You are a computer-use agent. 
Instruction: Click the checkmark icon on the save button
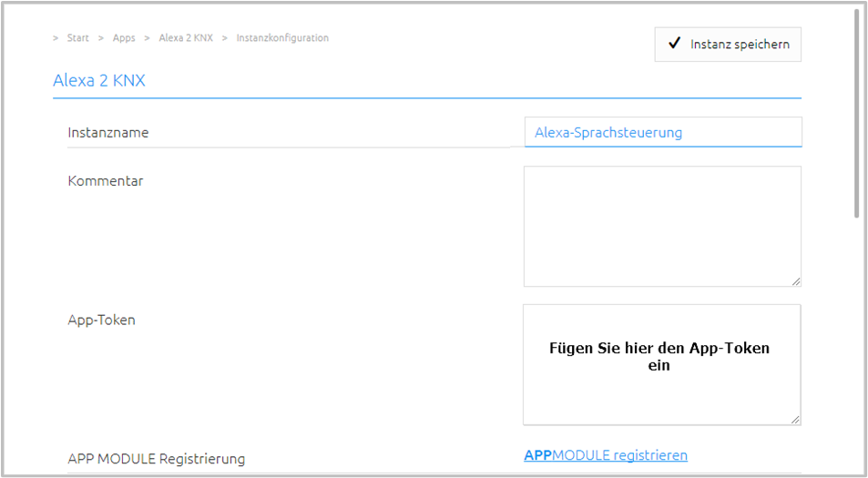coord(674,44)
